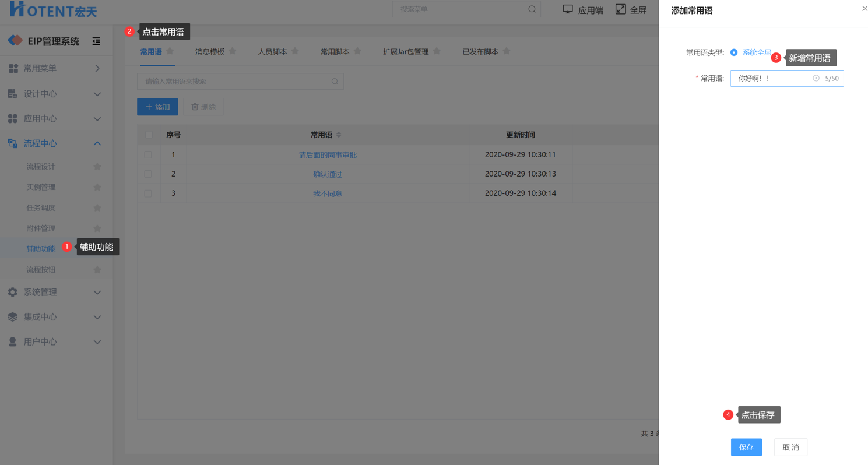Star the 任务调度 sidebar item
Viewport: 868px width, 465px height.
[x=97, y=208]
